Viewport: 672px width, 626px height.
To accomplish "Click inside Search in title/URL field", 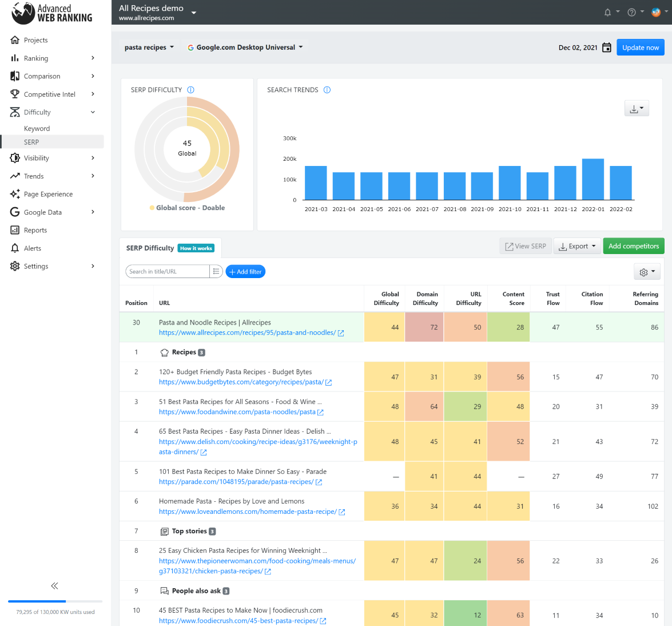I will (x=168, y=271).
